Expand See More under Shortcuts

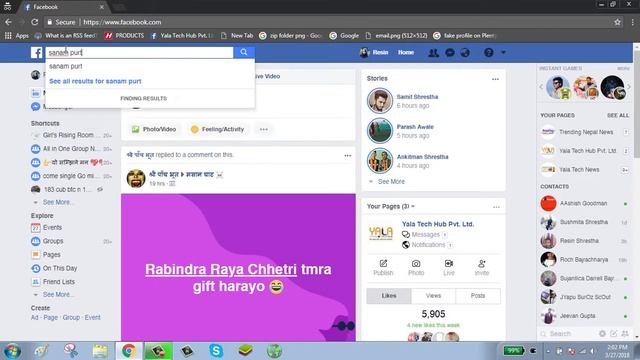tap(59, 202)
